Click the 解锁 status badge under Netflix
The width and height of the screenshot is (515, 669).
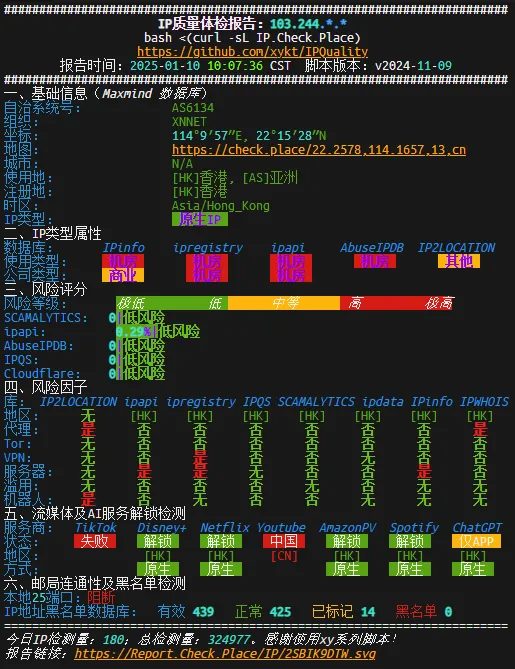tap(221, 541)
